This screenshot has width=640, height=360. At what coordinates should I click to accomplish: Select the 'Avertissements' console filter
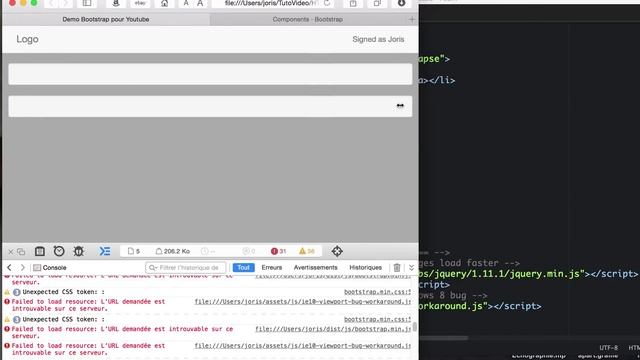click(x=316, y=267)
